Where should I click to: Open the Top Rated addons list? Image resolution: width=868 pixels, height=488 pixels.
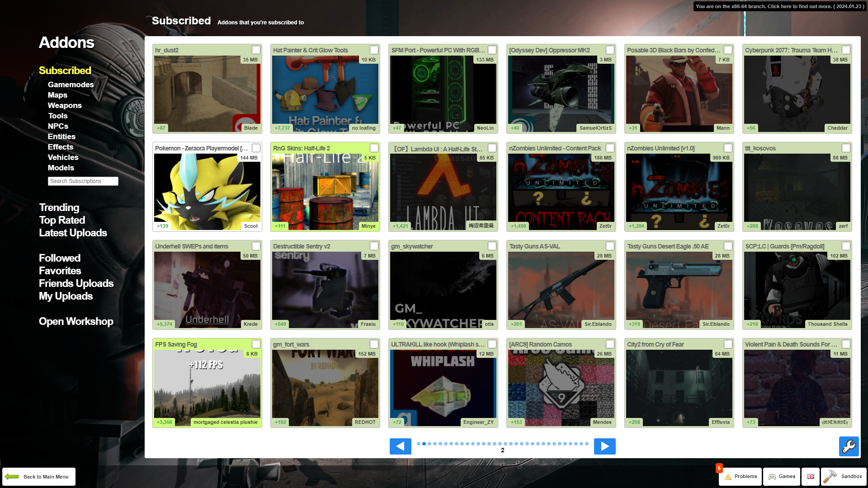click(62, 220)
